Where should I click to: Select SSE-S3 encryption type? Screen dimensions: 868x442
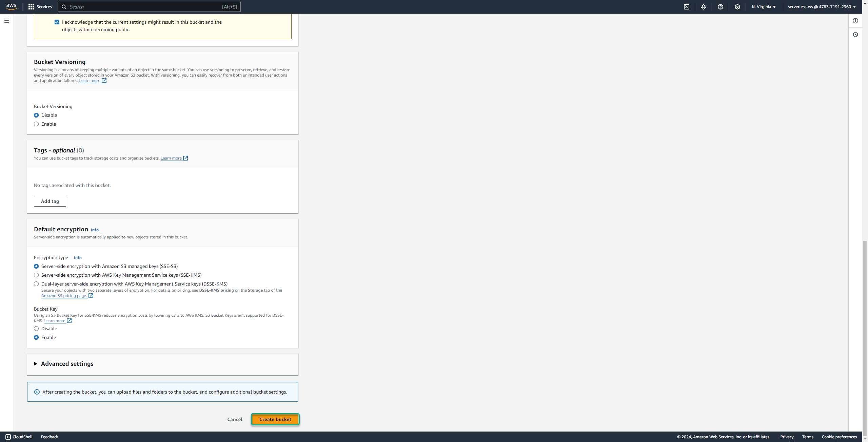point(36,266)
